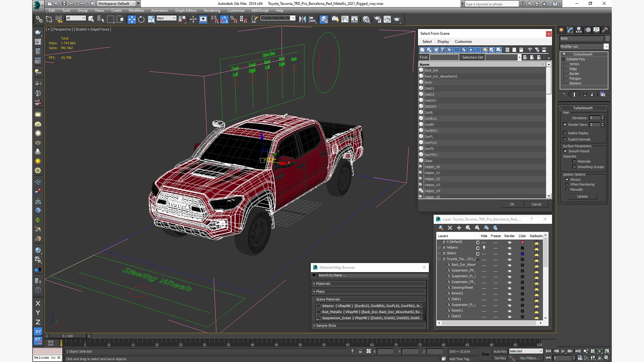Viewport: 644px width, 362px height.
Task: Open the Modifiers menu
Action: click(136, 10)
